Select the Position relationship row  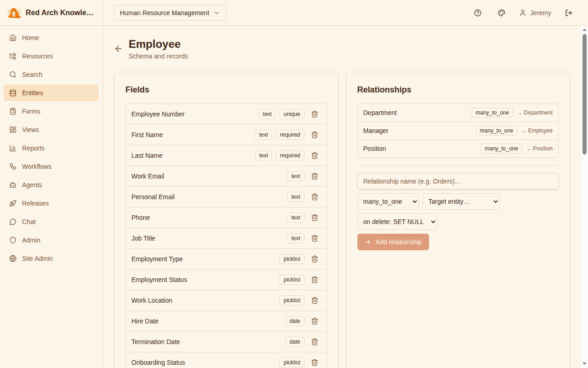tap(458, 149)
